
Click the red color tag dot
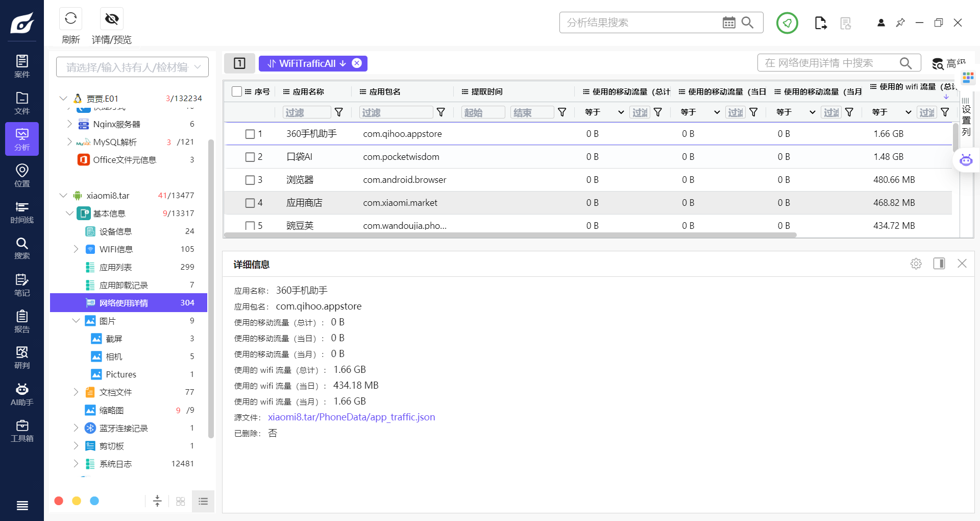pos(59,501)
